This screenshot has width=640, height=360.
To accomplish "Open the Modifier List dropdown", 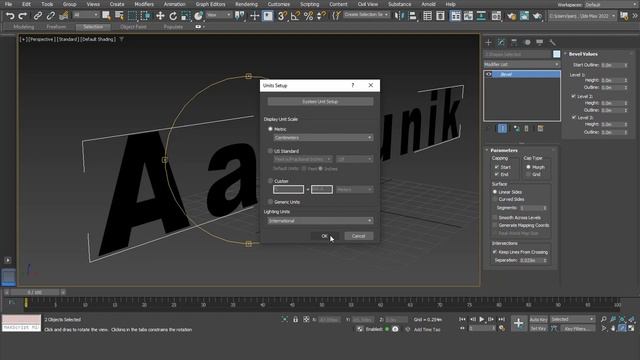I will coord(522,64).
